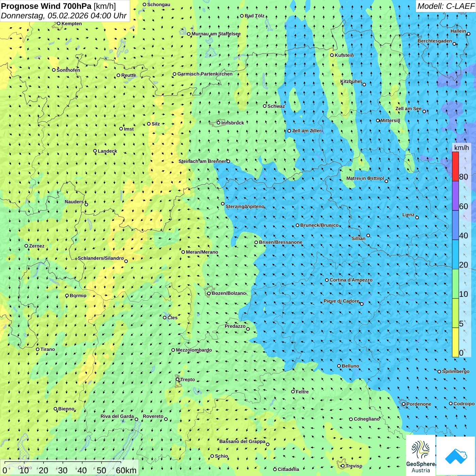The width and height of the screenshot is (476, 476).
Task: Click the Predazzo city label
Action: (x=235, y=326)
